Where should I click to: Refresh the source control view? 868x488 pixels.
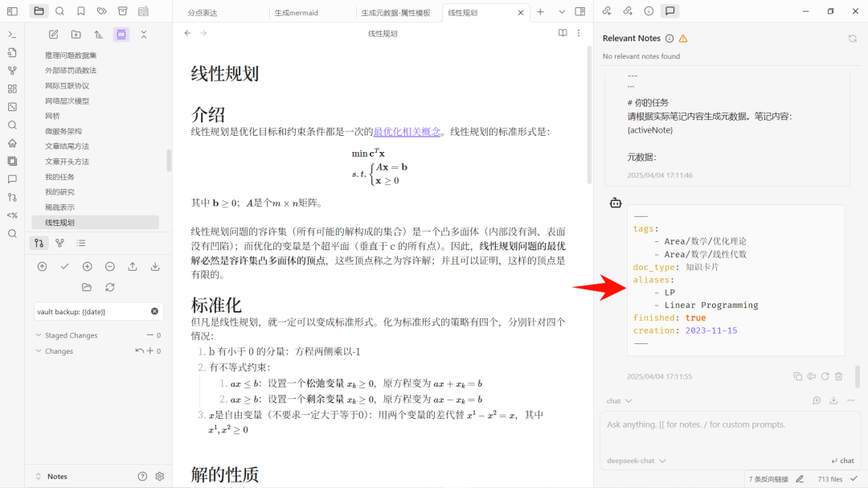[x=110, y=288]
